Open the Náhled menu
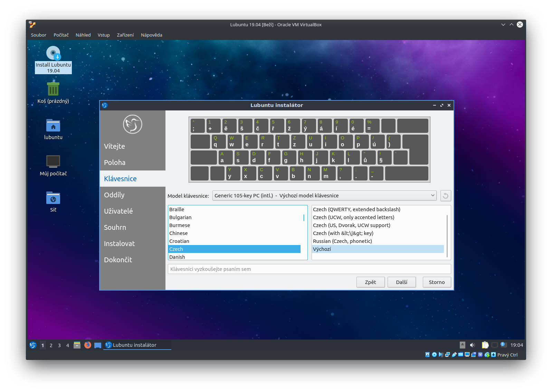552x392 pixels. [x=83, y=35]
